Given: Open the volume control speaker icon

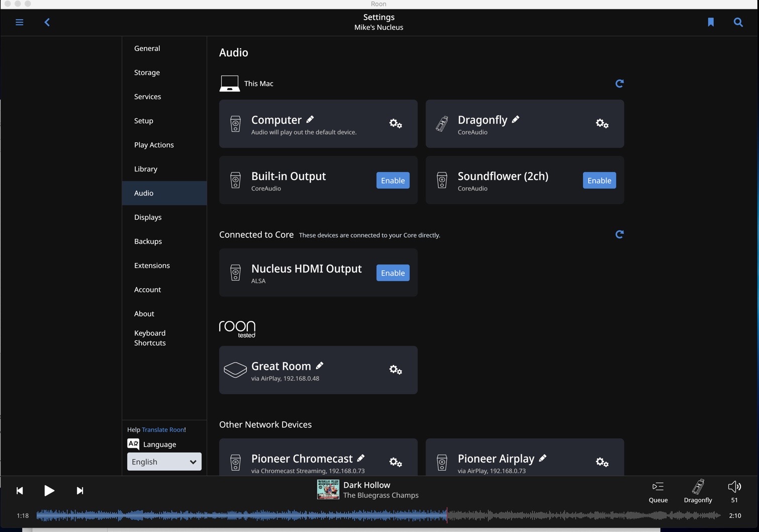Looking at the screenshot, I should 734,486.
